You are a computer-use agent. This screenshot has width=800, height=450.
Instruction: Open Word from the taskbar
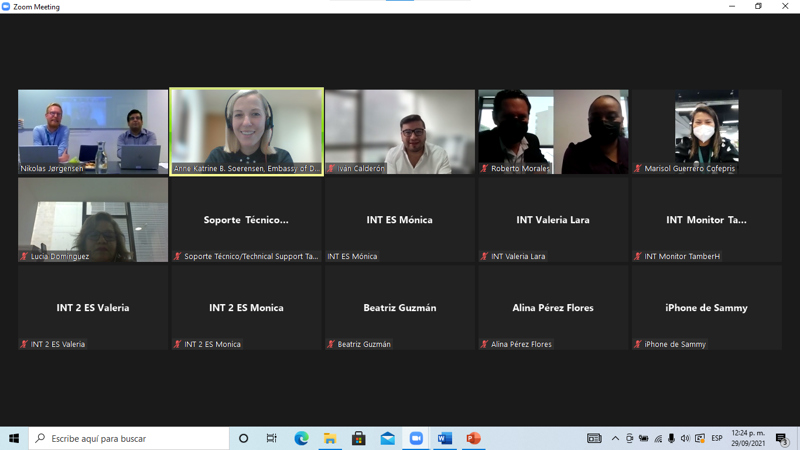pos(445,438)
